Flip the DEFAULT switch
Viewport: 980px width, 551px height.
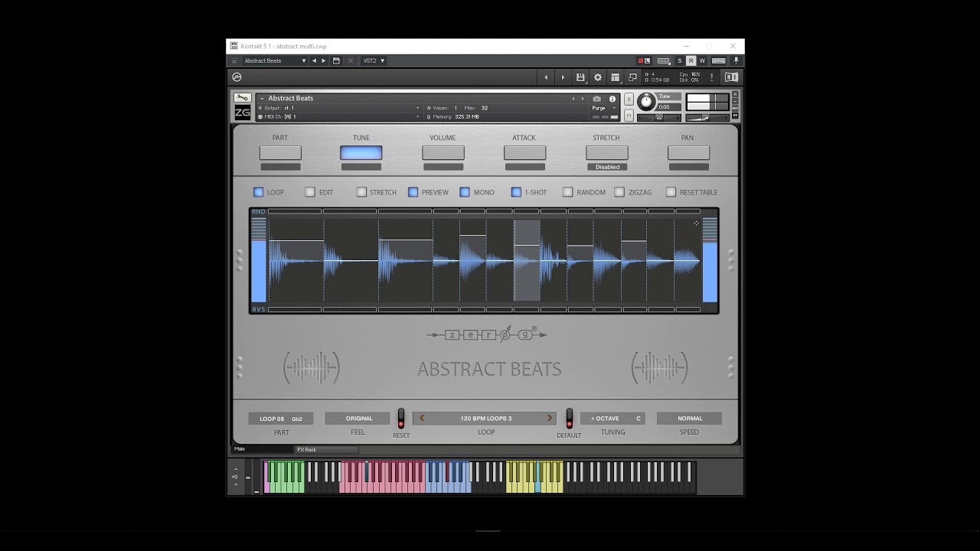[569, 418]
